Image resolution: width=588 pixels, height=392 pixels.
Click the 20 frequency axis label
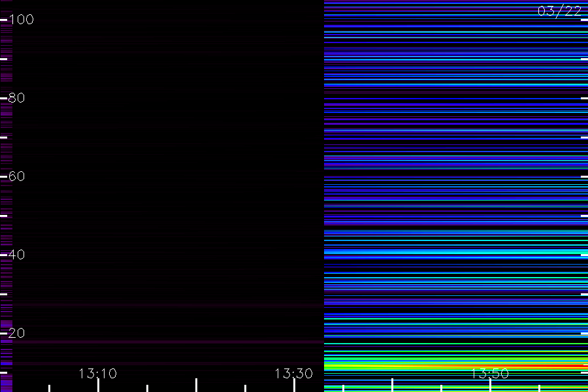tap(17, 333)
